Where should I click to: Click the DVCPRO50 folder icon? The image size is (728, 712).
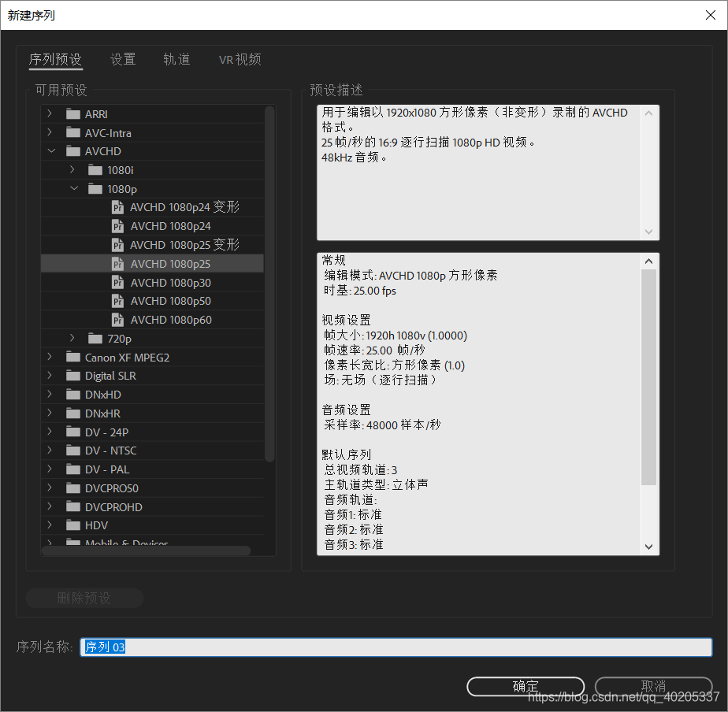click(73, 488)
